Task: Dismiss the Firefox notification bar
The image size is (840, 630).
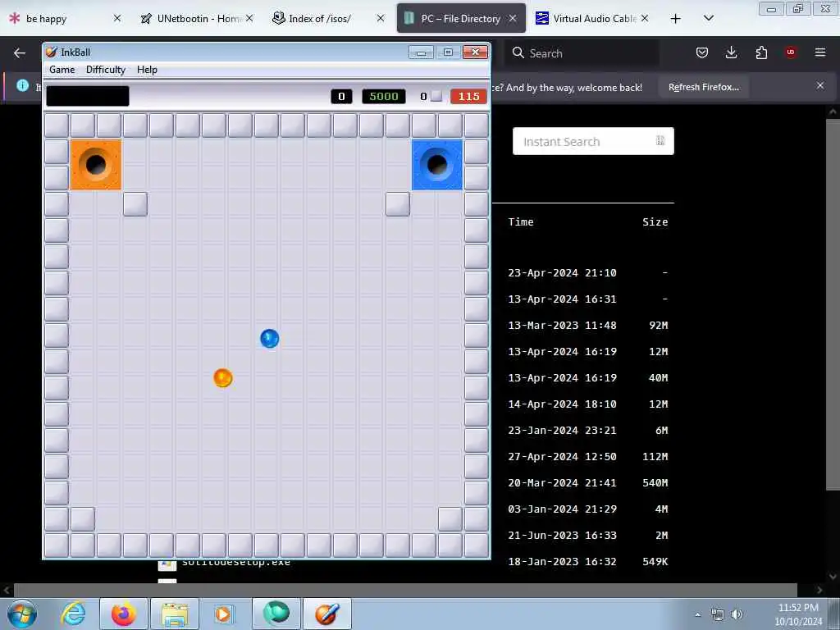Action: coord(820,85)
